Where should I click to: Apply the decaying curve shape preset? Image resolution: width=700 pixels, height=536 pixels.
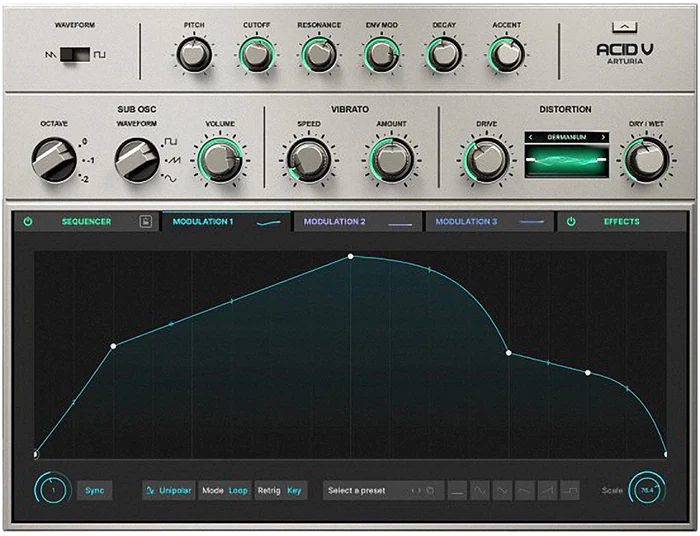click(525, 490)
